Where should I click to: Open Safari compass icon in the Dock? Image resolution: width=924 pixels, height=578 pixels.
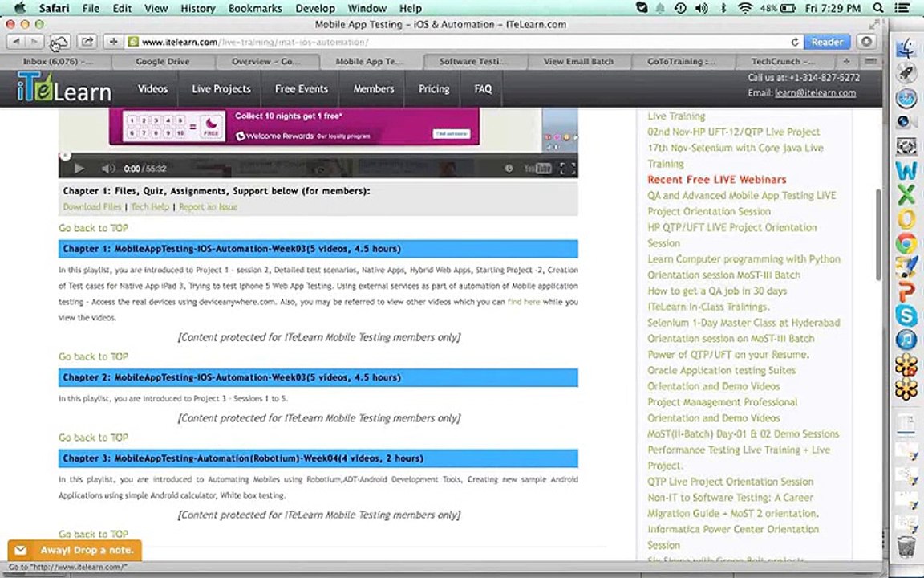click(906, 98)
